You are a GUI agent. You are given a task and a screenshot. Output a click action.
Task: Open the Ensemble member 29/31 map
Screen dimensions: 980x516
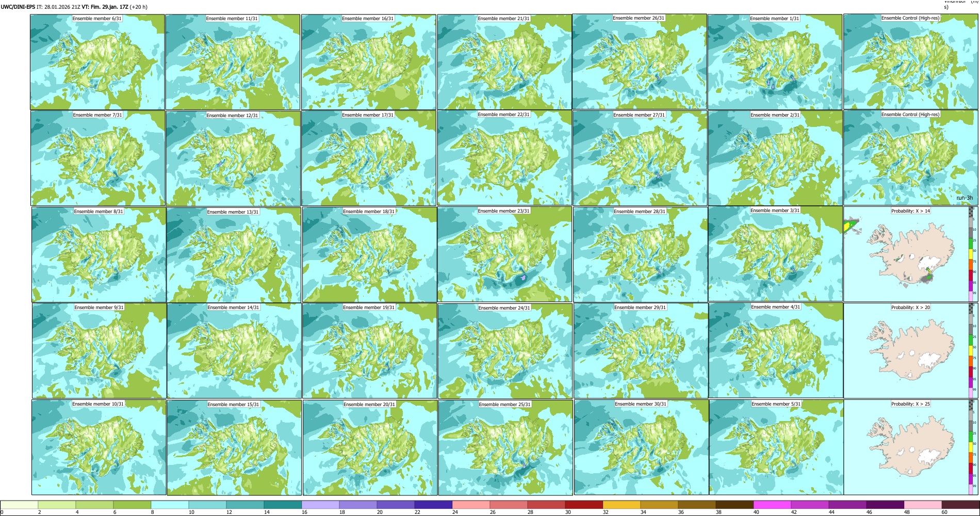pos(641,351)
